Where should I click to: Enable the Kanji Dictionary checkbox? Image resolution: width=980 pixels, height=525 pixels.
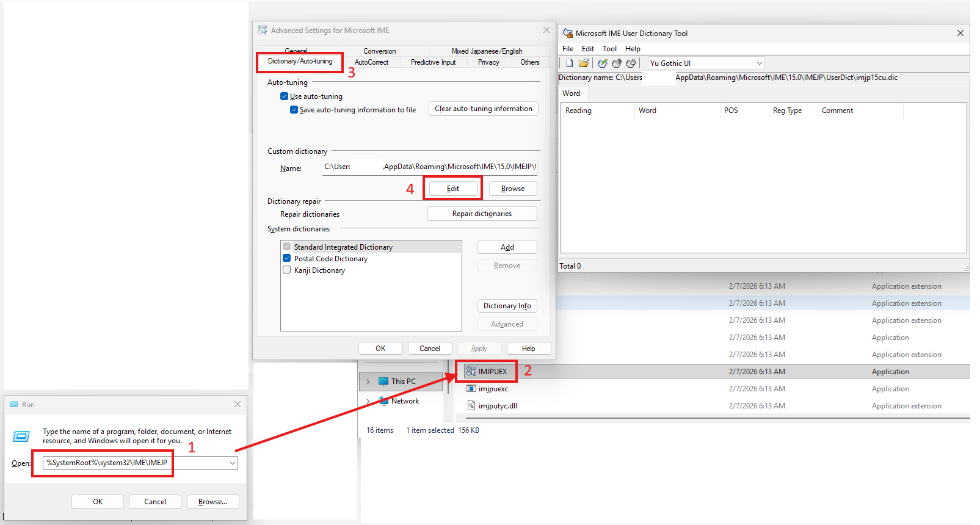coord(286,270)
